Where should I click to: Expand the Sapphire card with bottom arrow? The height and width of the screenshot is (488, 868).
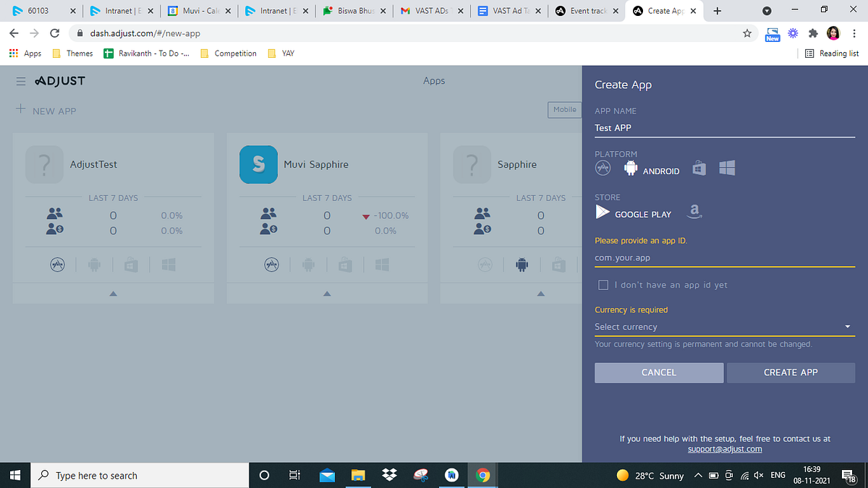pos(541,294)
